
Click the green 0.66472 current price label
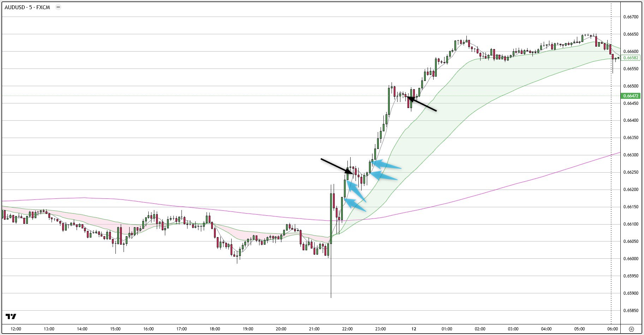pos(631,96)
